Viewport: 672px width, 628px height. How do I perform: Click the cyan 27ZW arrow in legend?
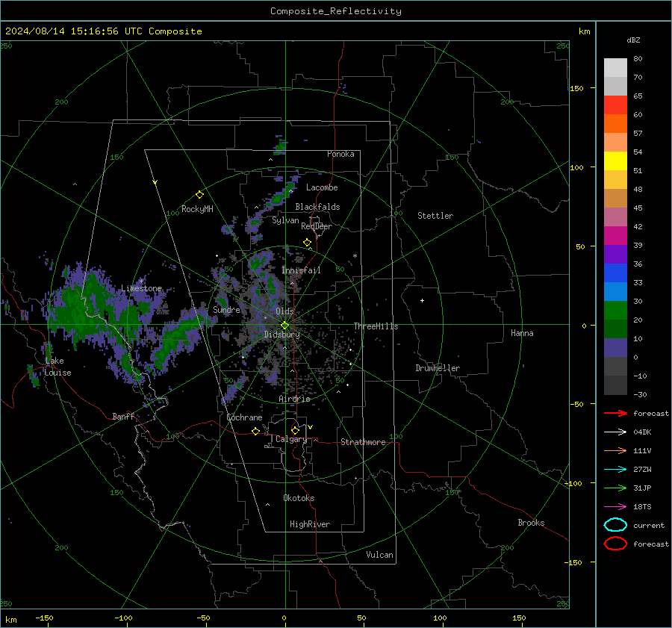click(615, 470)
